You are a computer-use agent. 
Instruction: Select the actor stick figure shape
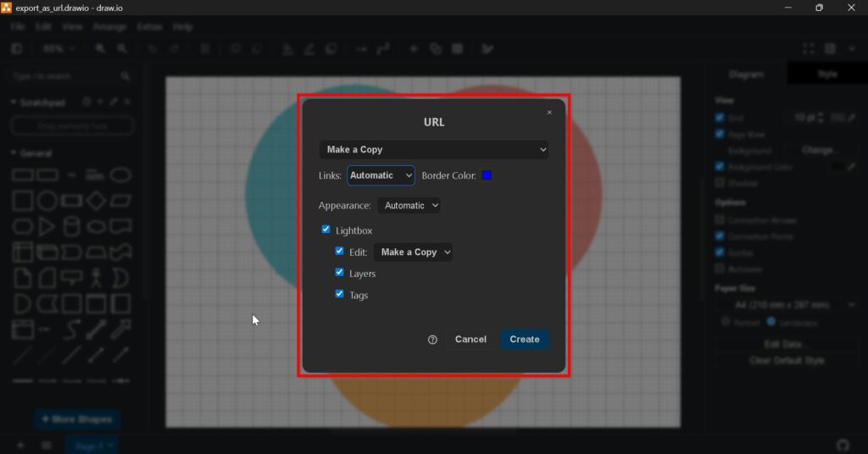tap(97, 277)
